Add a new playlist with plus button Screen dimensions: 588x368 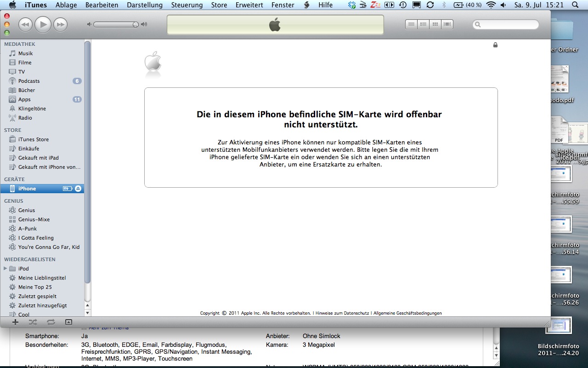pyautogui.click(x=15, y=322)
